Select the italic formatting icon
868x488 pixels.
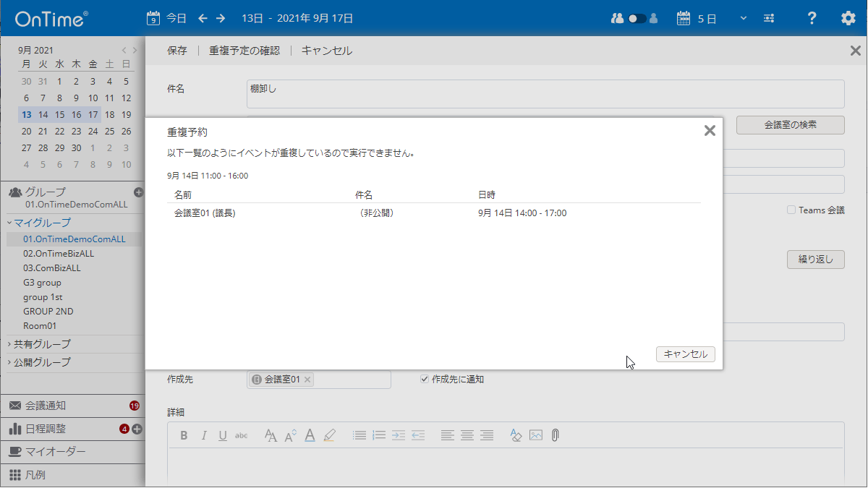(203, 435)
